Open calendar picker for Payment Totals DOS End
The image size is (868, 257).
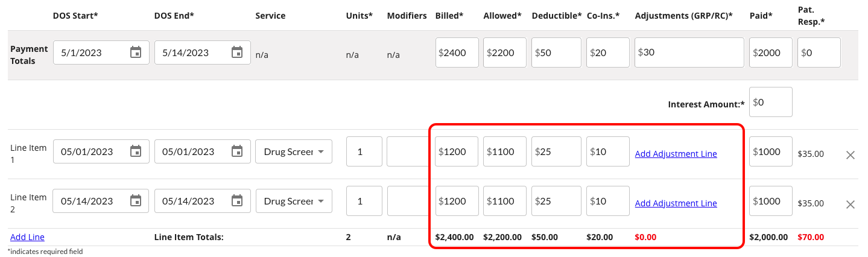[x=237, y=52]
